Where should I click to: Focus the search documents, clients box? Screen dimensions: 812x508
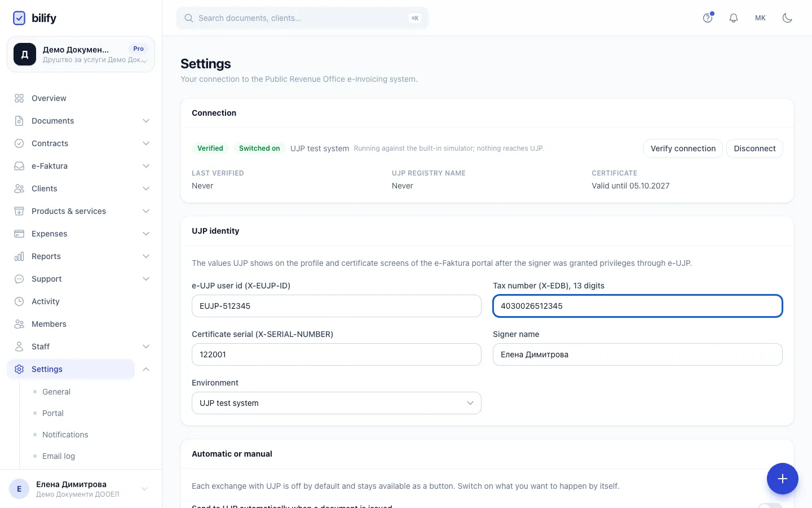click(x=302, y=18)
